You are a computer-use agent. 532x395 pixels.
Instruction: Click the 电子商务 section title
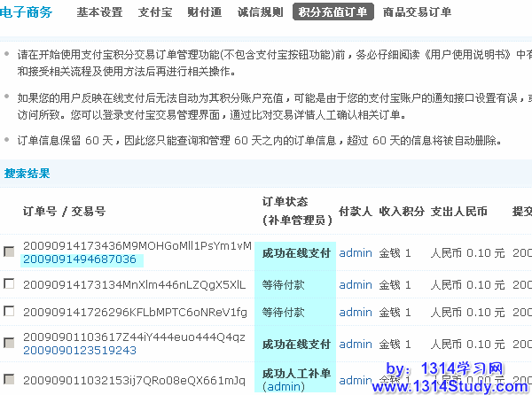pos(27,12)
